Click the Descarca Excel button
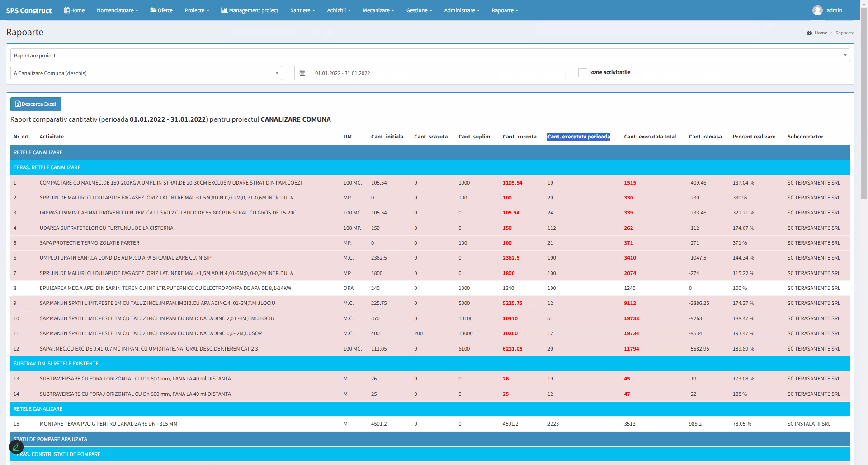This screenshot has height=465, width=868. coord(36,104)
